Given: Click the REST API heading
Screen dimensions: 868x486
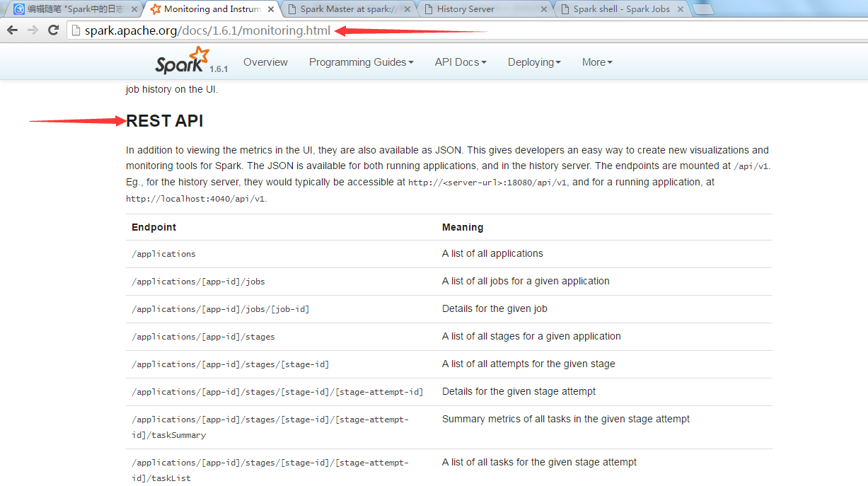Looking at the screenshot, I should (x=165, y=121).
